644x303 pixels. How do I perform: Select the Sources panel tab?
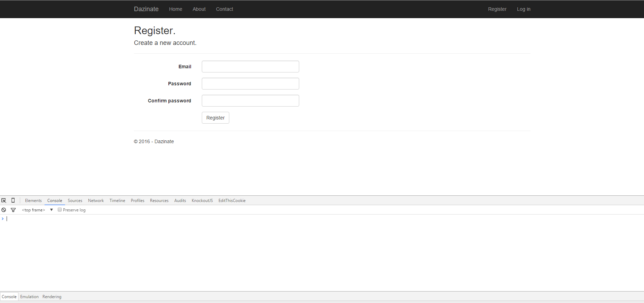pos(75,201)
